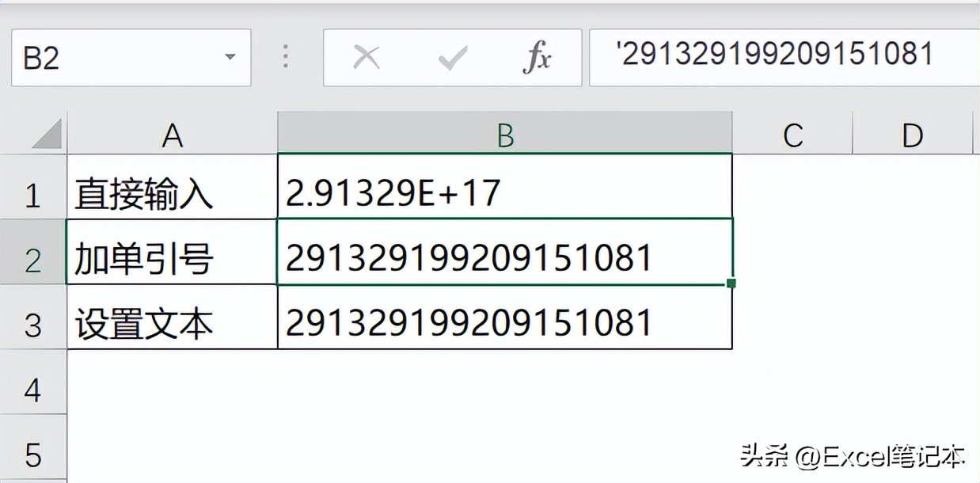Select column D header
Viewport: 980px width, 483px height.
tap(912, 135)
